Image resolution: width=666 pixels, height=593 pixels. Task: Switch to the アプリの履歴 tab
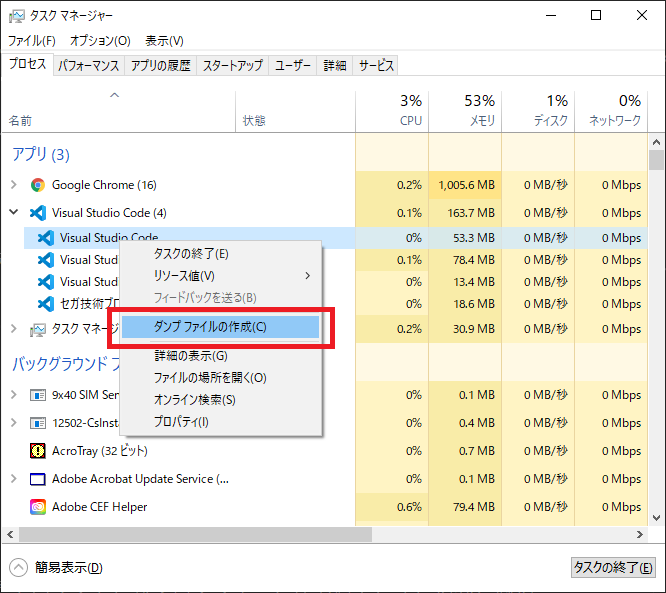[x=161, y=66]
